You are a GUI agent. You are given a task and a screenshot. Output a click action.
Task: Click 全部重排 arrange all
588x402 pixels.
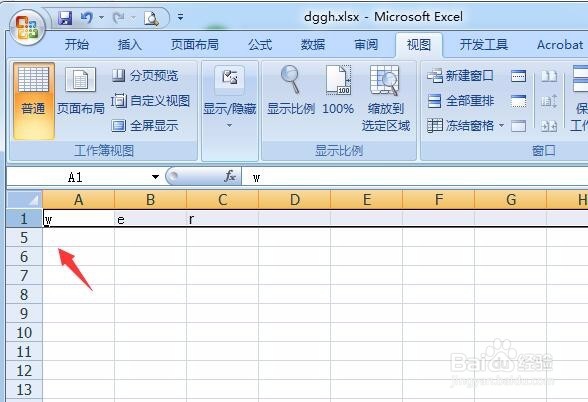461,101
